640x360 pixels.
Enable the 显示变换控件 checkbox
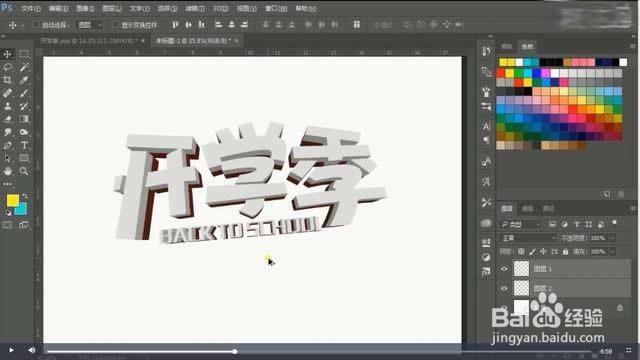115,25
